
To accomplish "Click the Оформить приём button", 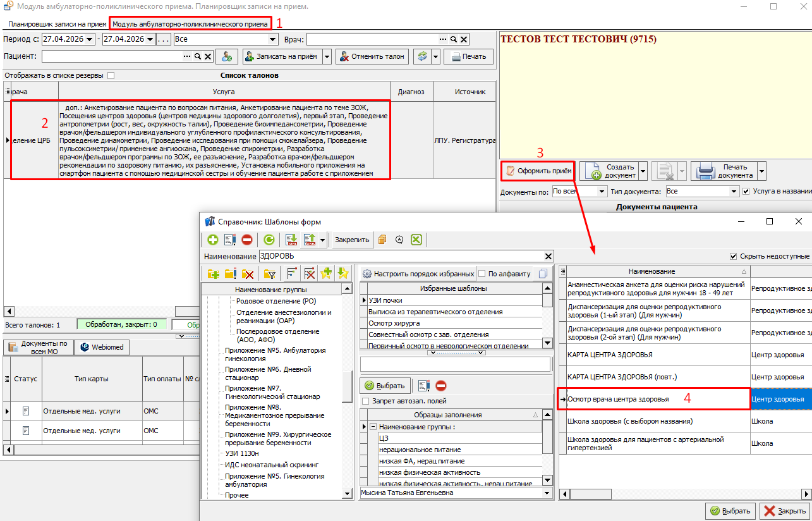I will point(538,171).
